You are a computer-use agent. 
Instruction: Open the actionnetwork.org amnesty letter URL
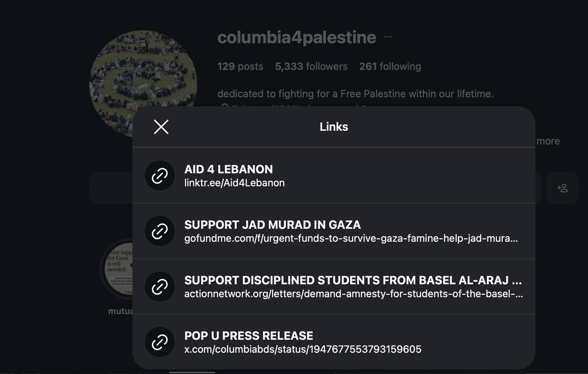pyautogui.click(x=353, y=294)
